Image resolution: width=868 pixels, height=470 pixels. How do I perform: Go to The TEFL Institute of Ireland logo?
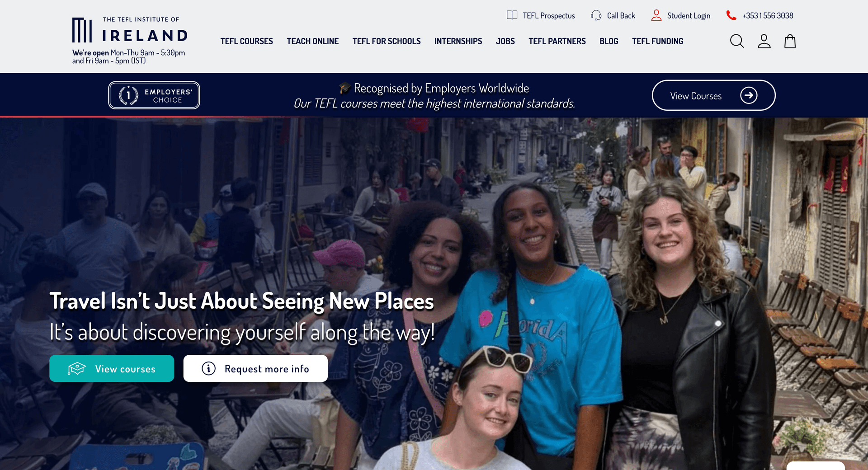130,30
